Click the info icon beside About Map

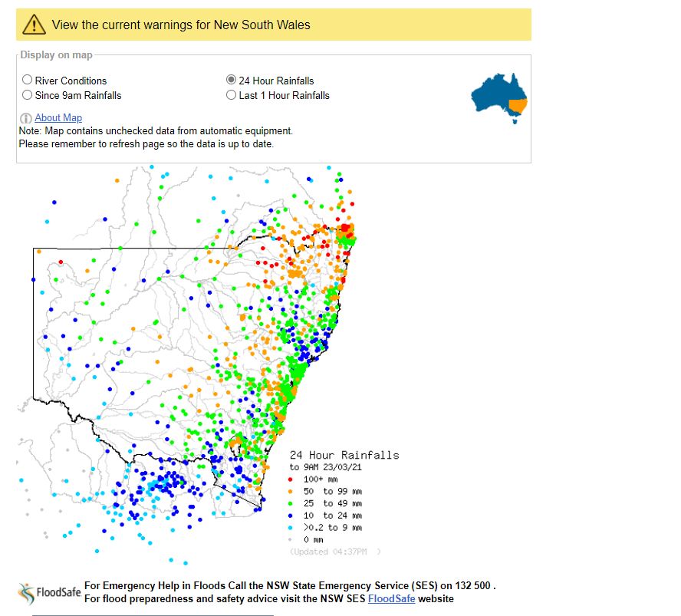point(25,118)
